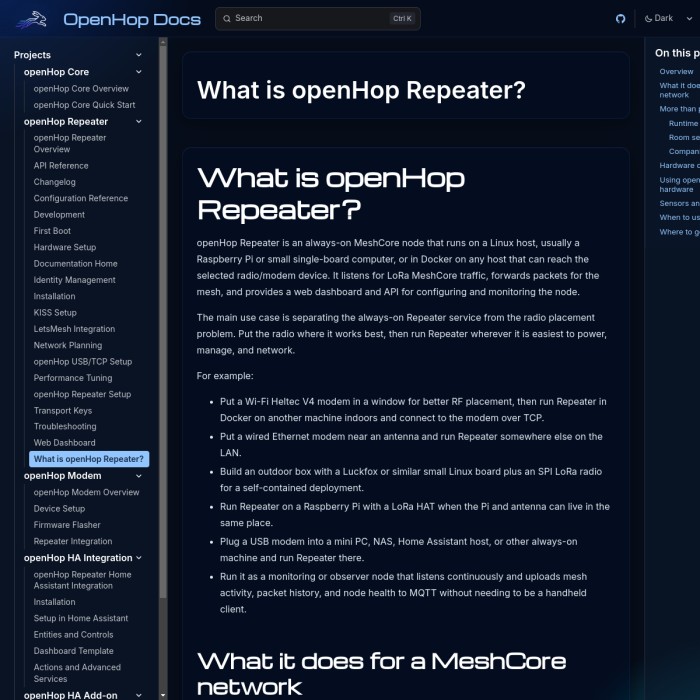Click the sidebar scroll up arrow

pyautogui.click(x=163, y=42)
